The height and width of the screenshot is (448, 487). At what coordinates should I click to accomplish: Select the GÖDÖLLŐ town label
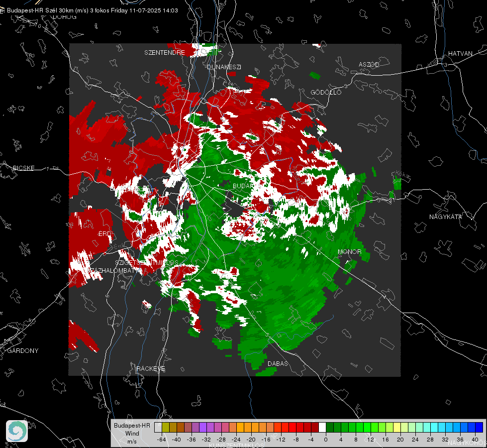[326, 92]
